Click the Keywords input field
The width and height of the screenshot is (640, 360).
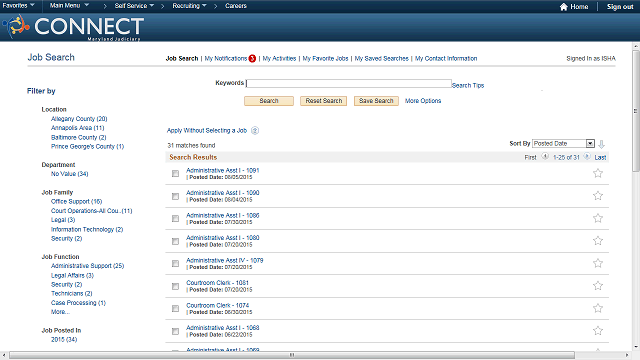[x=349, y=83]
